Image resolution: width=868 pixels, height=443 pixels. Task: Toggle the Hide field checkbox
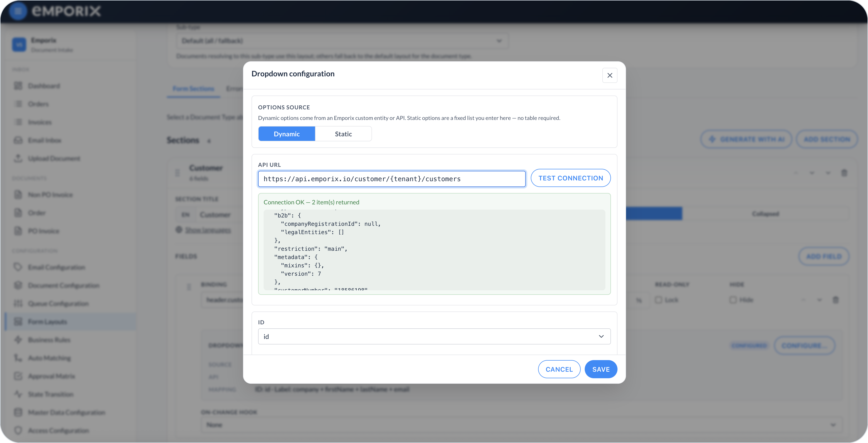[733, 300]
